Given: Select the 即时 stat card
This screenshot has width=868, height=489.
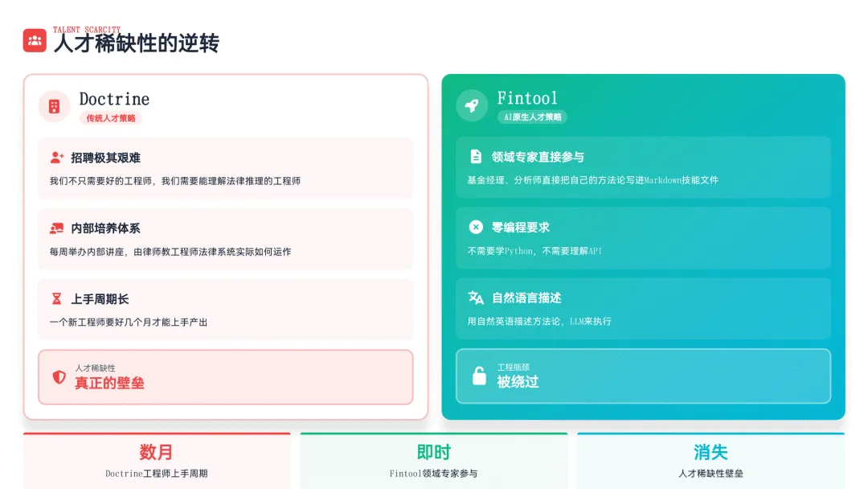Looking at the screenshot, I should click(434, 461).
